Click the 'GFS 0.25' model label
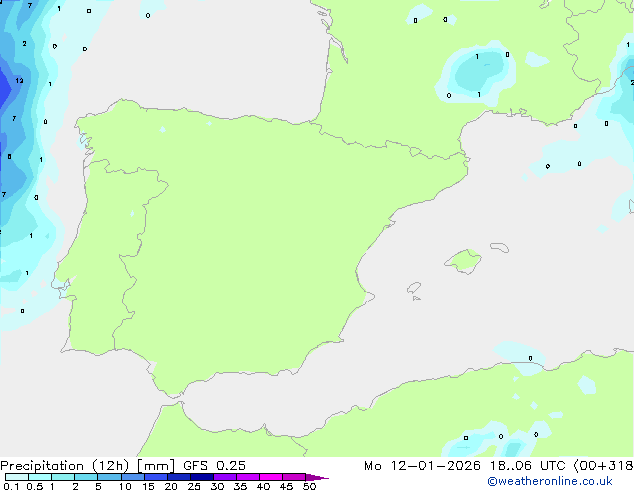Screen dimensions: 634x490 tap(214, 466)
